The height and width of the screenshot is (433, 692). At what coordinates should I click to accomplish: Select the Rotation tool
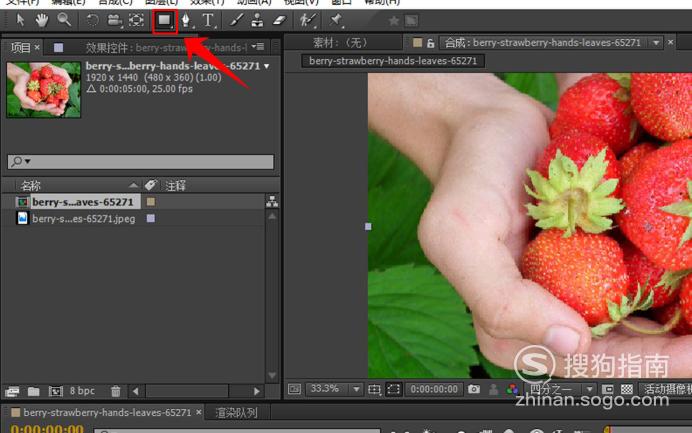pos(92,20)
